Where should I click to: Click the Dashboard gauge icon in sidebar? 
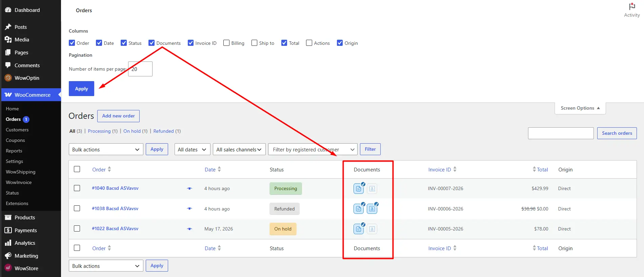coord(8,10)
